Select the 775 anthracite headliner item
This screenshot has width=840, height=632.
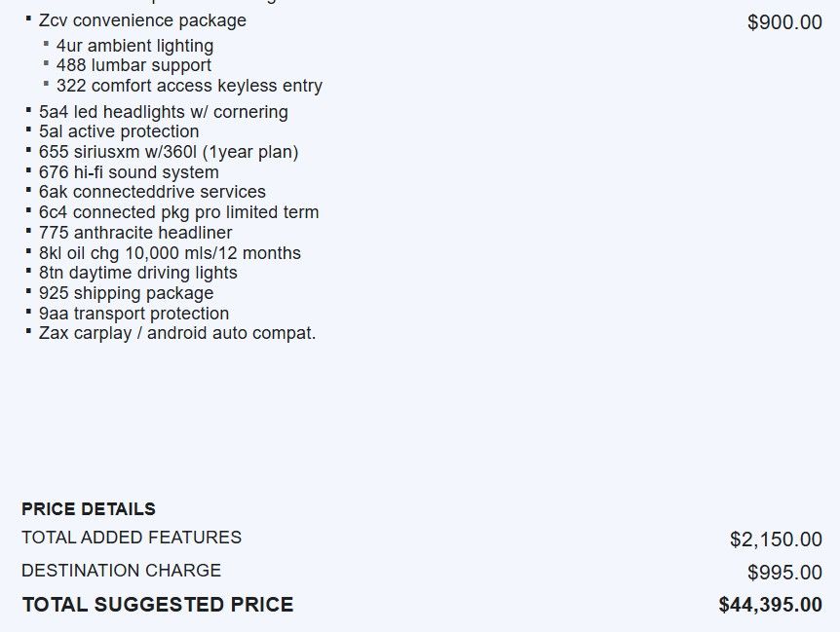(x=135, y=233)
